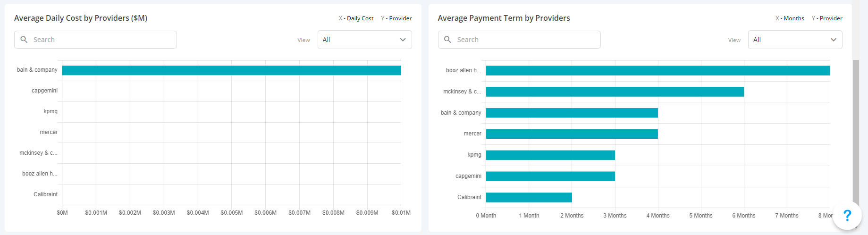Click the Calibraint payment term bar
Viewport: 868px width, 235px height.
[529, 197]
